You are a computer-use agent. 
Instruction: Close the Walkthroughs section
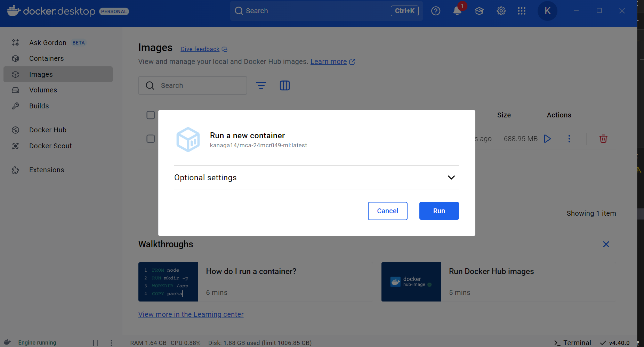(x=606, y=244)
